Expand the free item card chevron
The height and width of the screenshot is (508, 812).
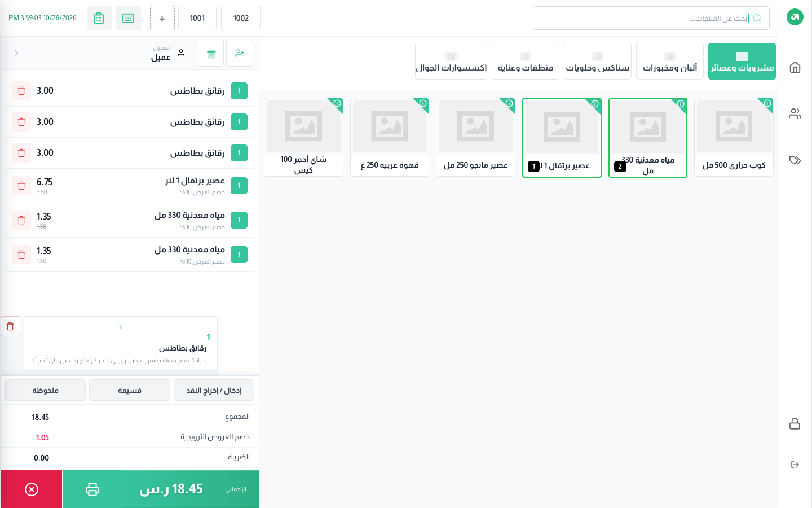click(x=121, y=327)
